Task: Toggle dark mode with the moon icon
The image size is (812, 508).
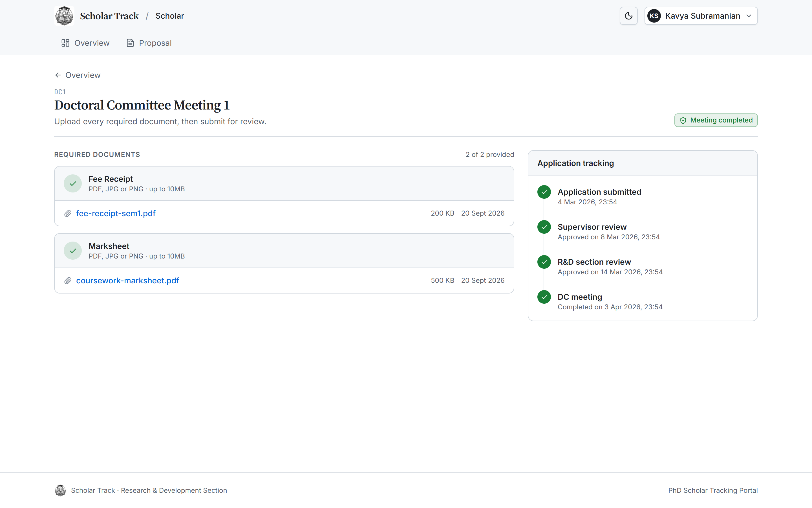Action: pyautogui.click(x=628, y=16)
